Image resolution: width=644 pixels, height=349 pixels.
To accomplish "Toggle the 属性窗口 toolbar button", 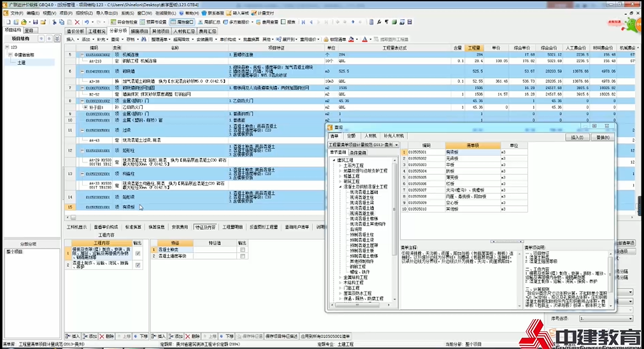I will coord(182,22).
